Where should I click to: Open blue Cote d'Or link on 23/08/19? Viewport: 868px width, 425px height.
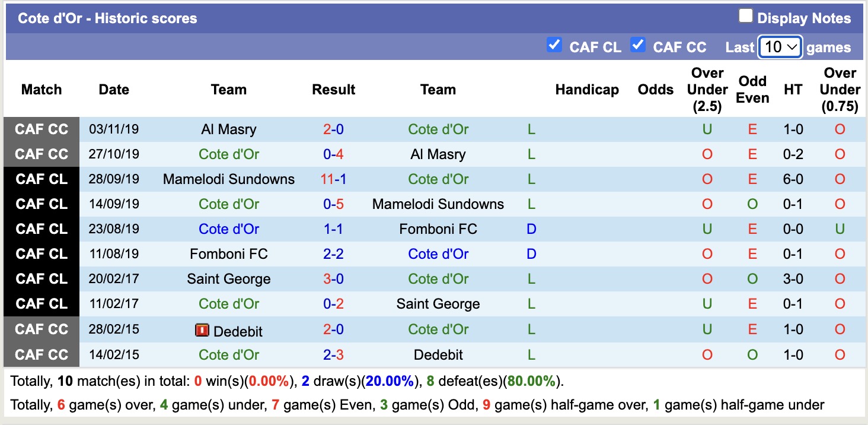point(228,229)
